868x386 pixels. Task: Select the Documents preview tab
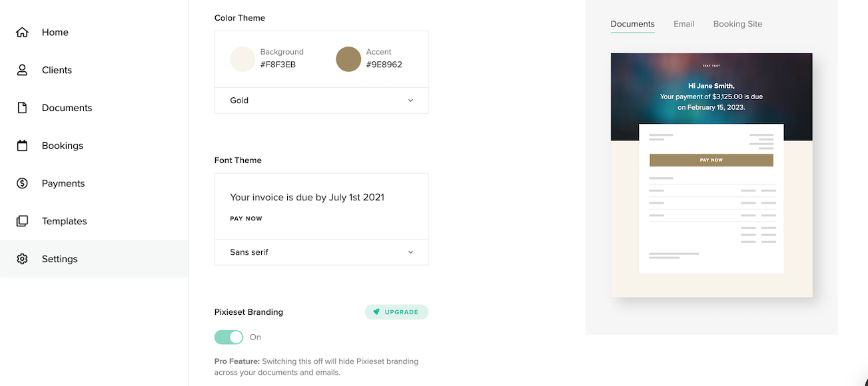click(x=632, y=24)
